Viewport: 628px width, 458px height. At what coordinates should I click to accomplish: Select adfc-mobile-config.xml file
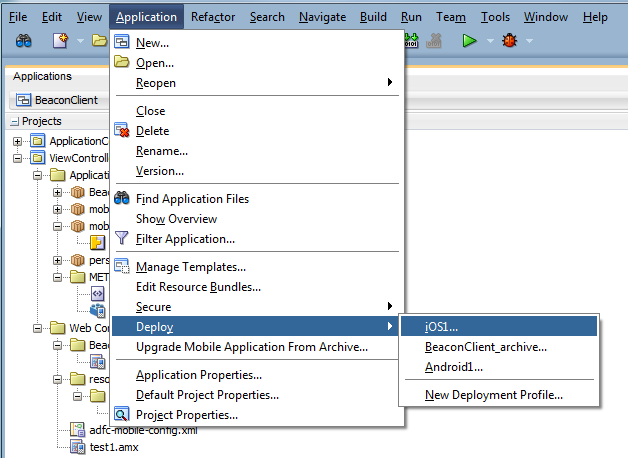tap(143, 430)
